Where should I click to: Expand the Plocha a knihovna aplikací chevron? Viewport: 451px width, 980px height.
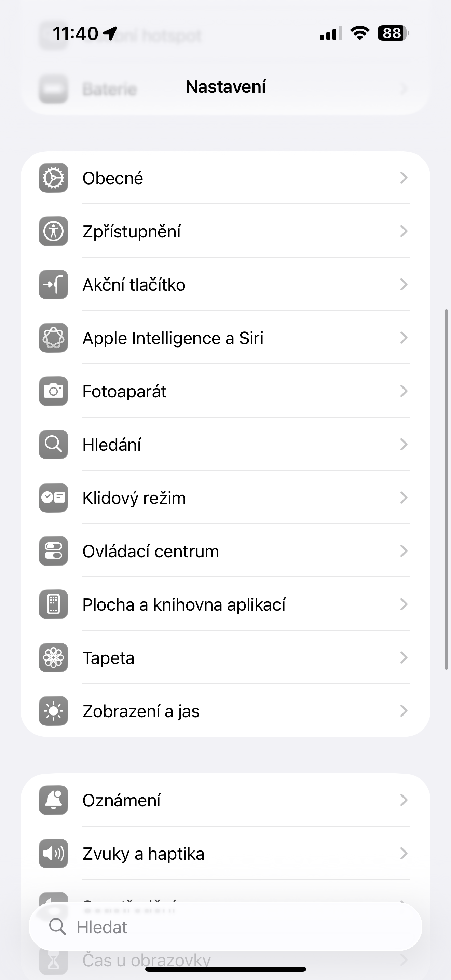(x=404, y=604)
